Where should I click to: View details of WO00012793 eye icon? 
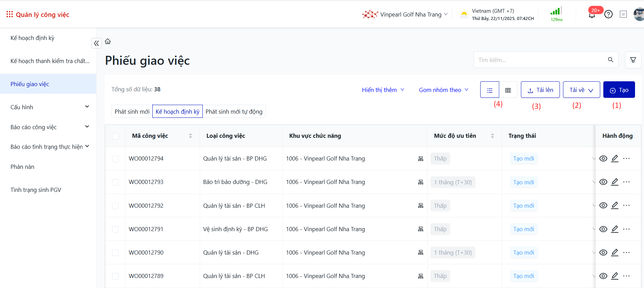(x=603, y=182)
